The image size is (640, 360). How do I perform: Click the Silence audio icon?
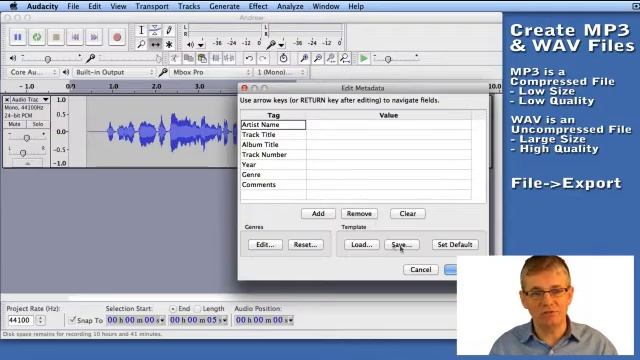point(229,58)
